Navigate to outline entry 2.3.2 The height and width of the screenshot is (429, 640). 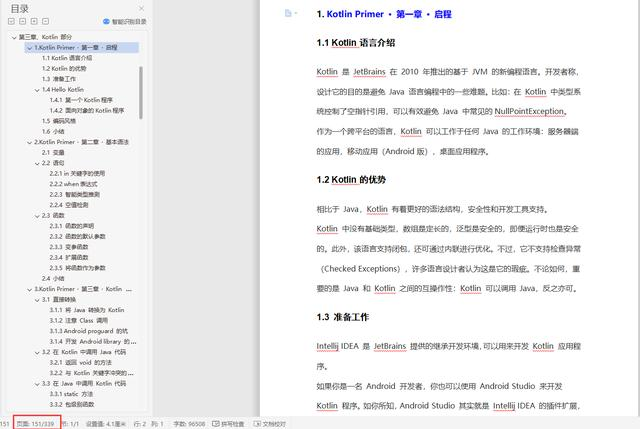point(78,237)
